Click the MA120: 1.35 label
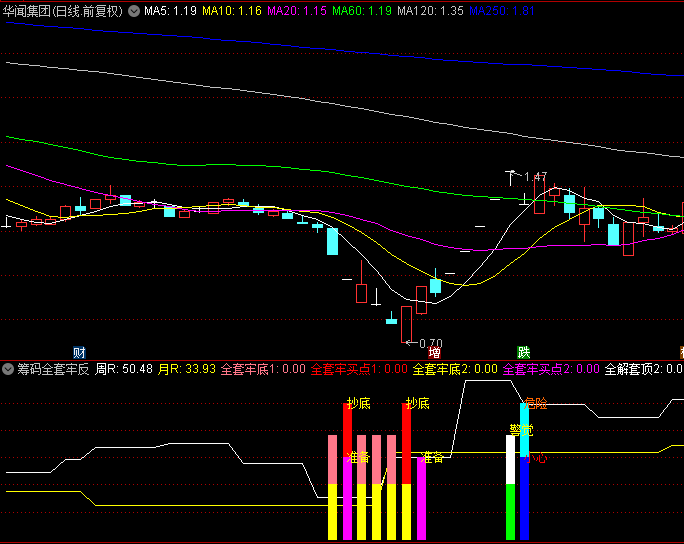Viewport: 684px width, 544px height. tap(430, 11)
